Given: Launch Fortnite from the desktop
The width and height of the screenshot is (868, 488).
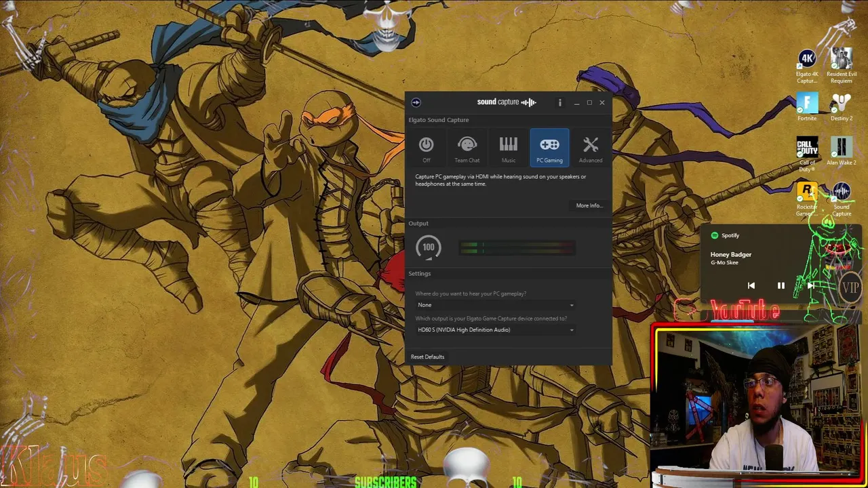Looking at the screenshot, I should (807, 108).
